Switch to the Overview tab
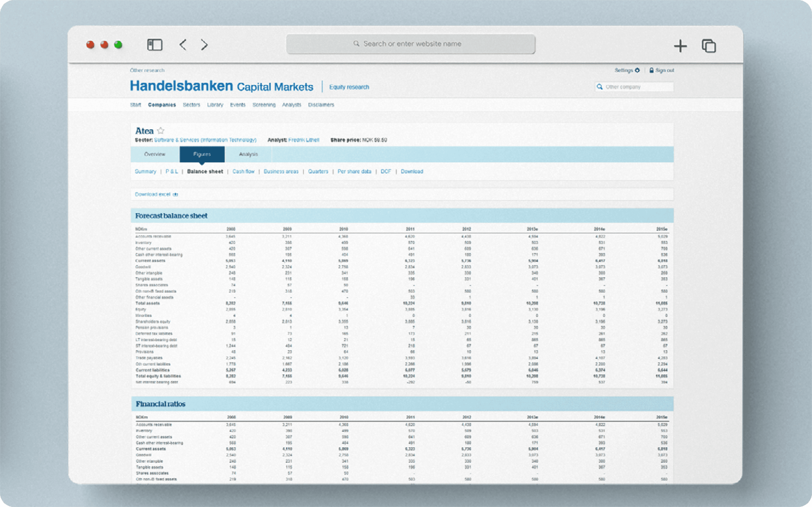The height and width of the screenshot is (507, 812). (155, 154)
